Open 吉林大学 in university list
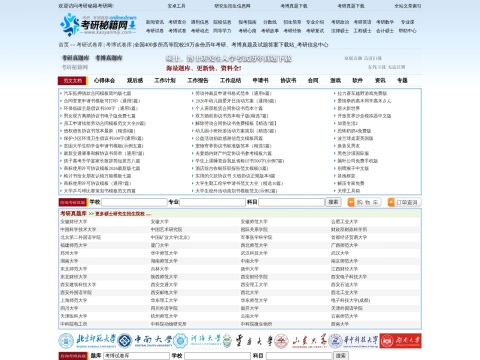The width and height of the screenshot is (480, 360). (160, 269)
